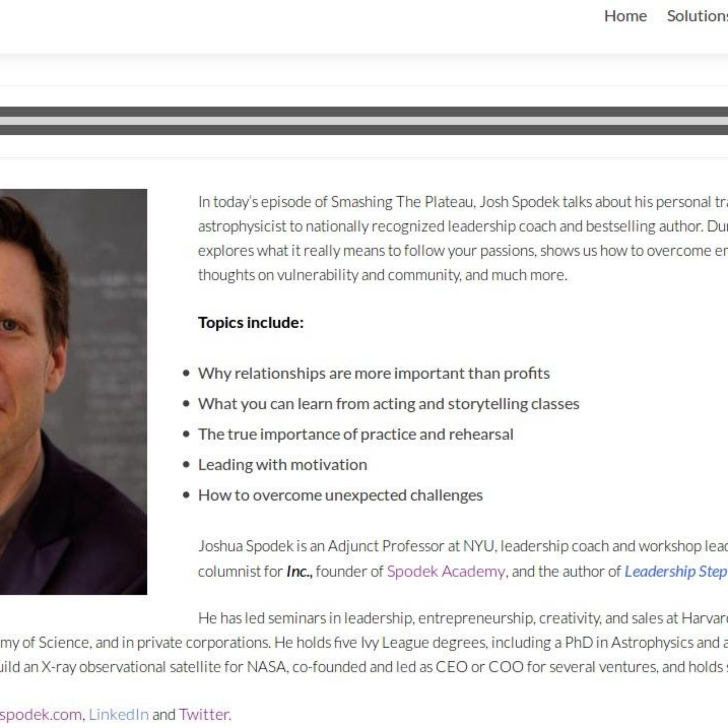Screen dimensions: 728x728
Task: Open the Home menu item
Action: [625, 16]
